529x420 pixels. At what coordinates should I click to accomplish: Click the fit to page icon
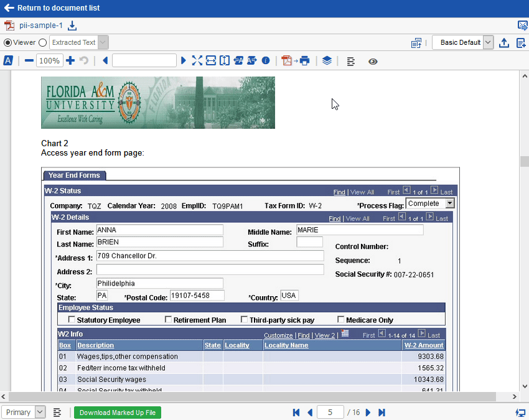197,61
